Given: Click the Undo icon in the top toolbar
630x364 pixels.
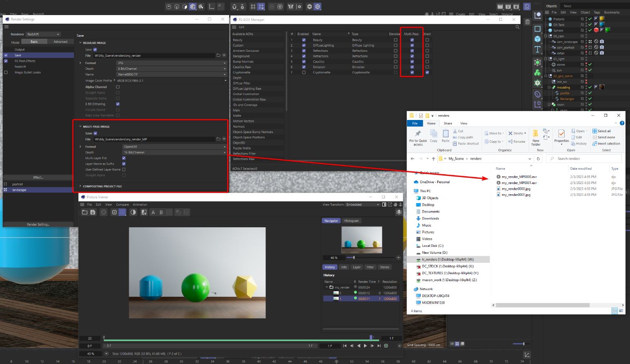Looking at the screenshot, I should point(235,6).
